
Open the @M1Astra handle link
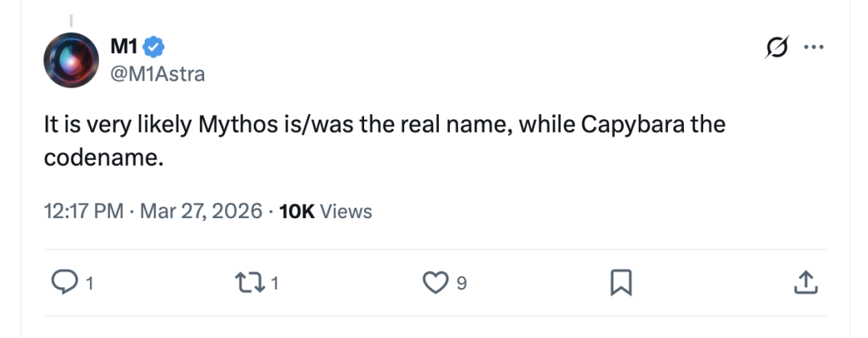click(157, 74)
